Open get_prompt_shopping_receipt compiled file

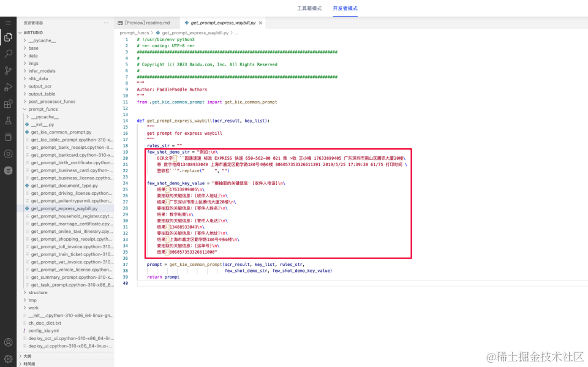72,239
